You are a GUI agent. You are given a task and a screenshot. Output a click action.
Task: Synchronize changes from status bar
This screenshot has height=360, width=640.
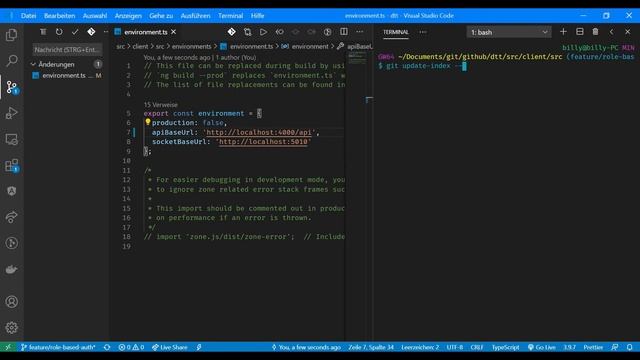tap(107, 347)
